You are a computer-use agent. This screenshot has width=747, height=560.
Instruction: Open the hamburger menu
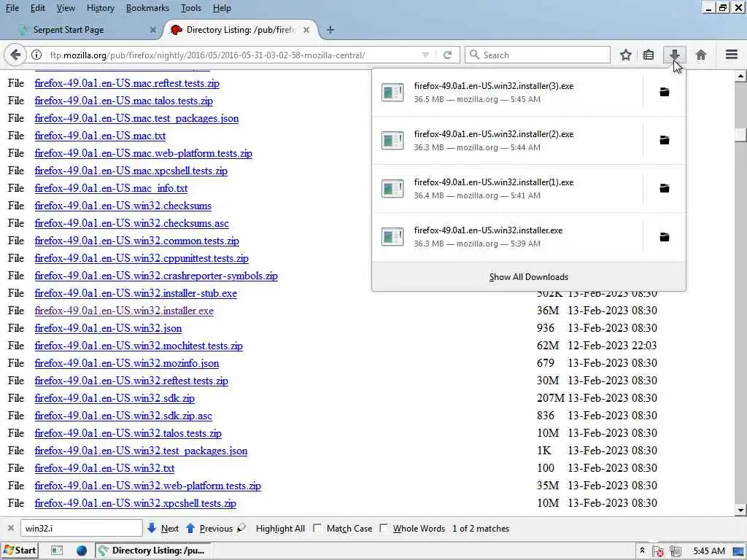coord(732,55)
